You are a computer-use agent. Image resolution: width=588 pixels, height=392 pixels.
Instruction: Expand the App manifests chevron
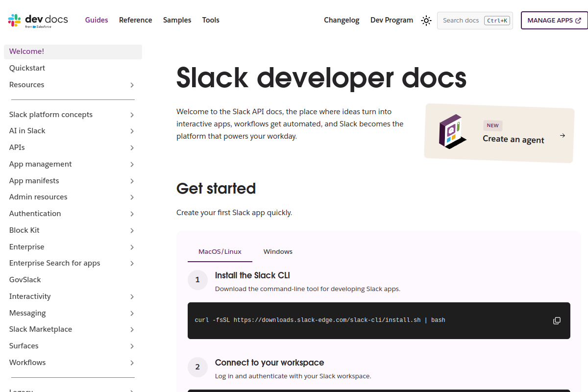coord(132,181)
